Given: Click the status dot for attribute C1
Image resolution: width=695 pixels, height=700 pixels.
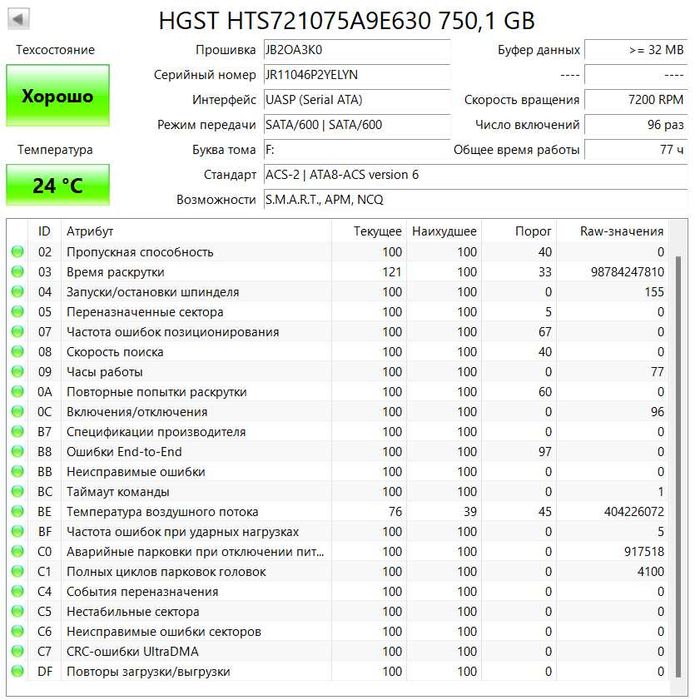Looking at the screenshot, I should click(x=17, y=571).
